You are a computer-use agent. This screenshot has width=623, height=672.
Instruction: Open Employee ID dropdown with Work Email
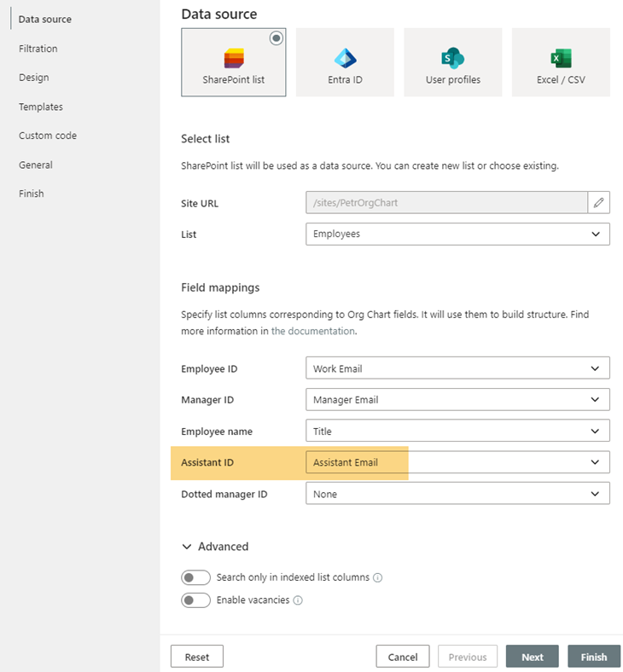(x=457, y=368)
